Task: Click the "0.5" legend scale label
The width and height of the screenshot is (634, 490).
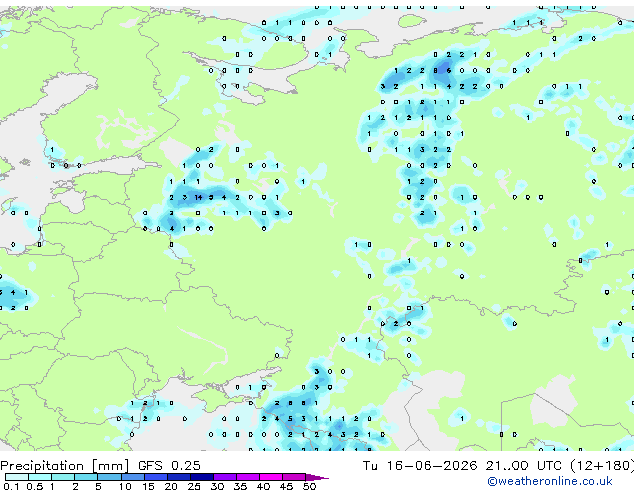Action: 34,486
